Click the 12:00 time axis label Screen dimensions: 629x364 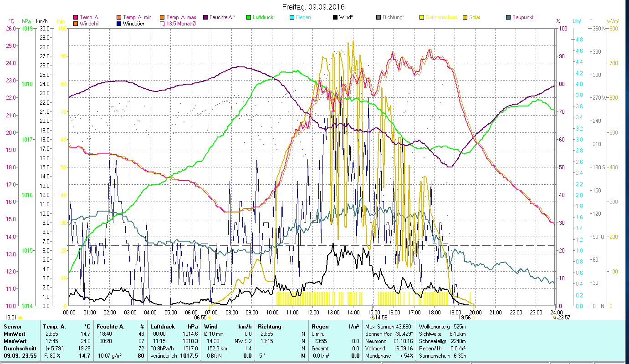coord(313,313)
